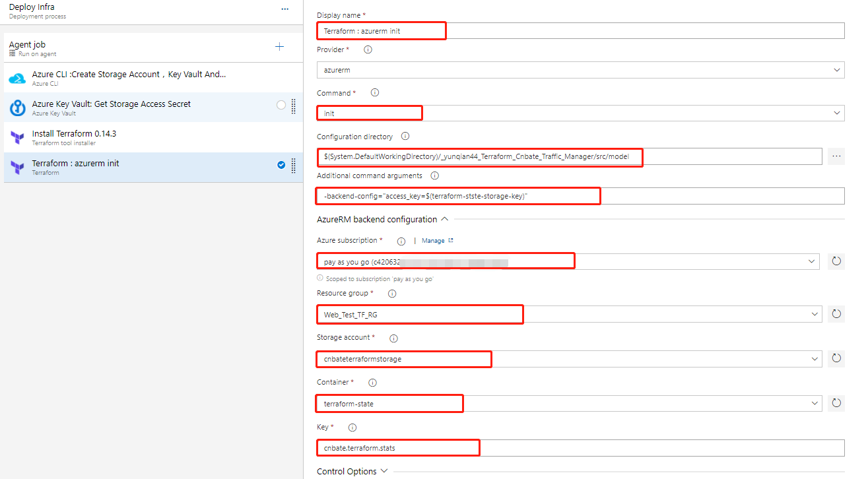Image resolution: width=868 pixels, height=479 pixels.
Task: Select the Agent job header
Action: click(x=152, y=48)
